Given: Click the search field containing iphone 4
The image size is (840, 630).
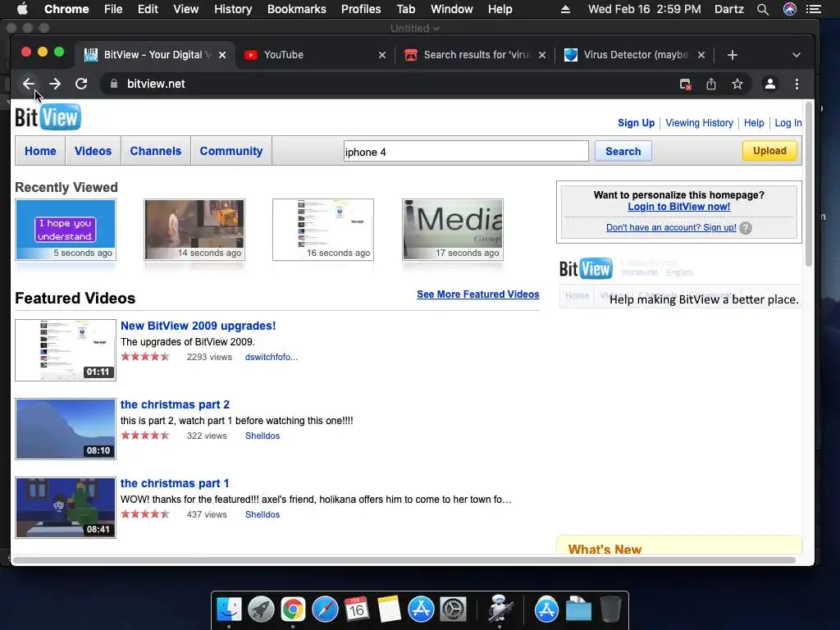Looking at the screenshot, I should [x=466, y=152].
